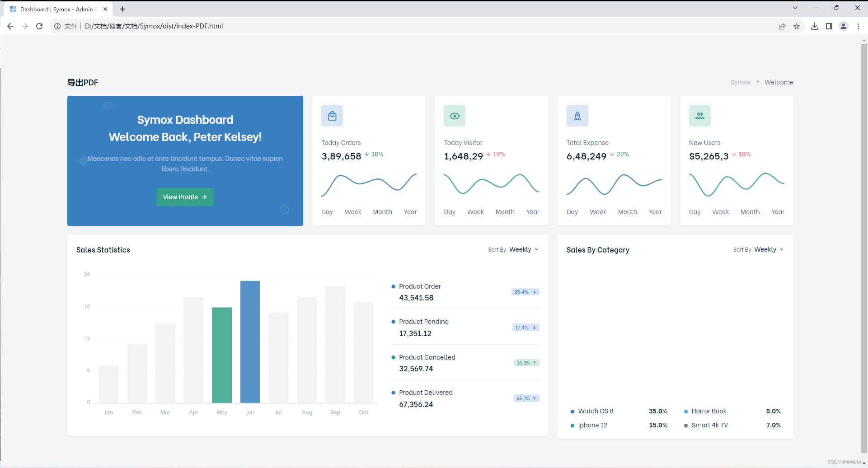Go back using browser back arrow

pos(10,26)
